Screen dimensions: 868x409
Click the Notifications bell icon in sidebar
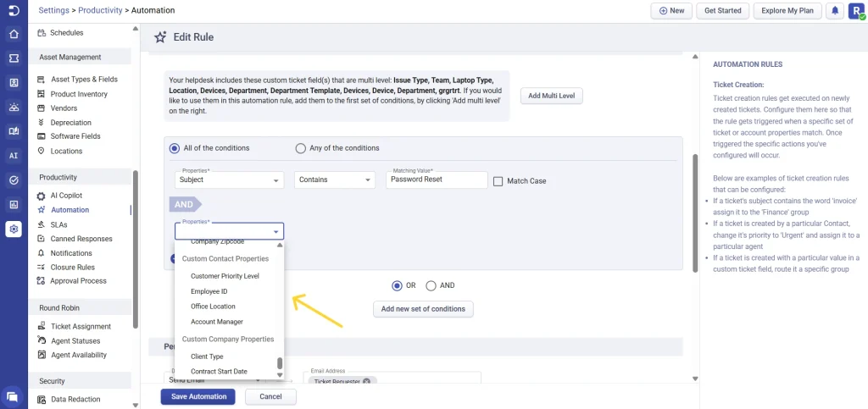(41, 253)
